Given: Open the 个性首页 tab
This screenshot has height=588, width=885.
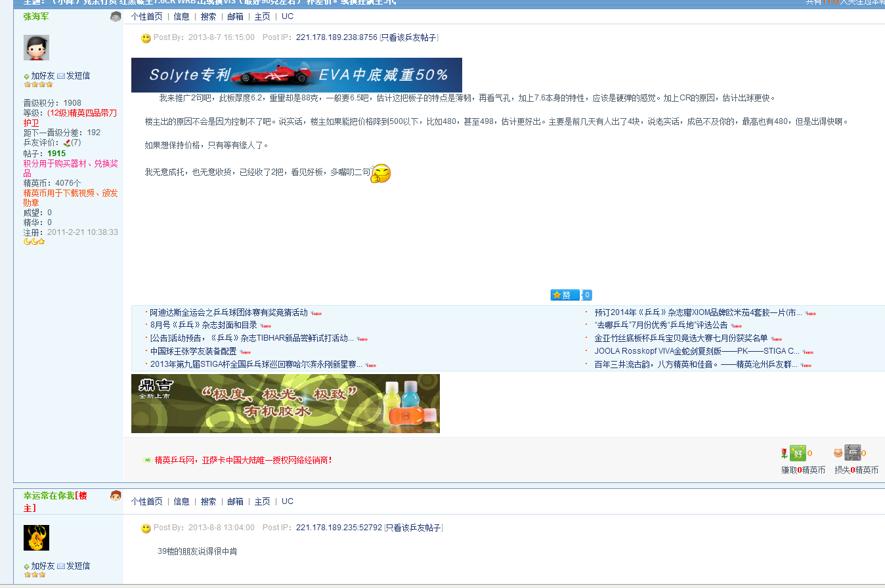Looking at the screenshot, I should (146, 16).
